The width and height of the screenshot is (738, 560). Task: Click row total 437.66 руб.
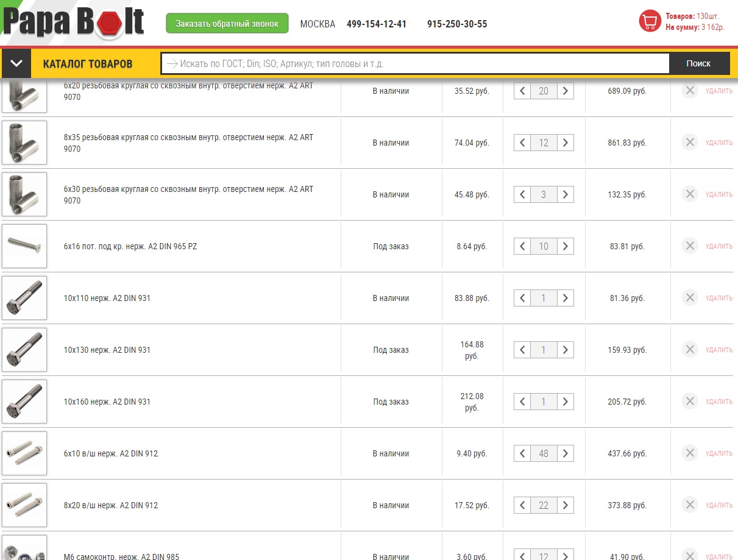tap(628, 454)
